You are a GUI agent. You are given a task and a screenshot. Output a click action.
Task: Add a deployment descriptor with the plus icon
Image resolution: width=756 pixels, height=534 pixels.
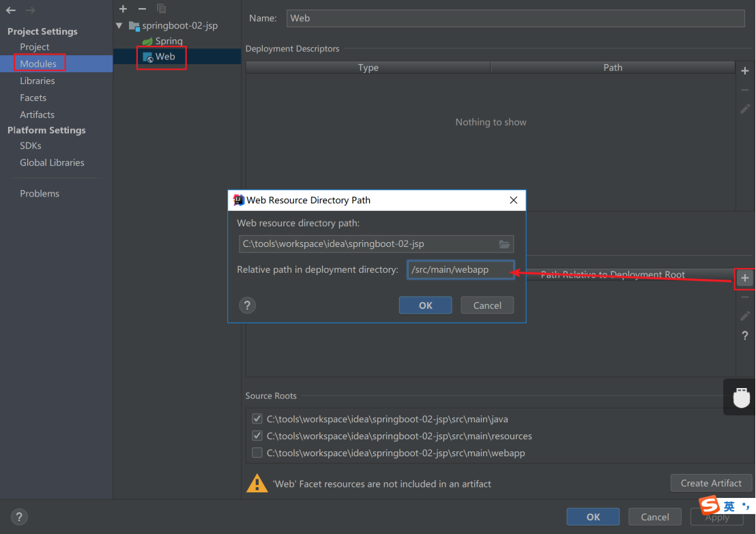tap(745, 71)
